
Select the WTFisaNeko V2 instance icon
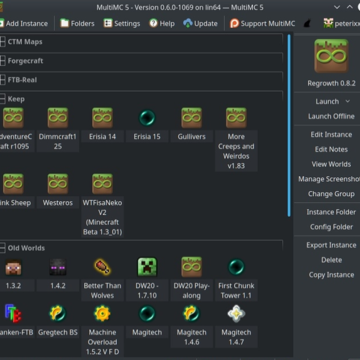(102, 184)
